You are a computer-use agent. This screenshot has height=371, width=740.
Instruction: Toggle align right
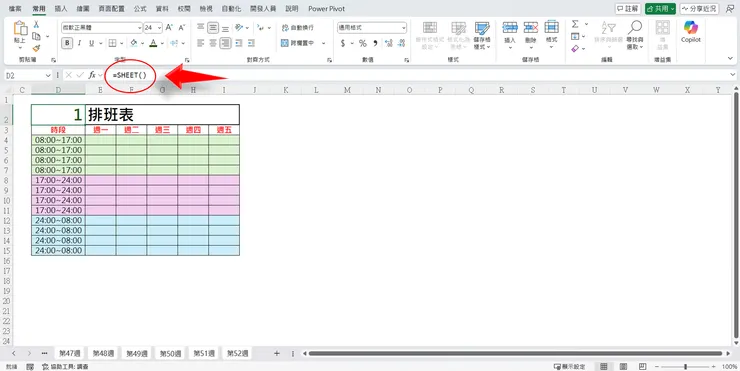pyautogui.click(x=226, y=43)
